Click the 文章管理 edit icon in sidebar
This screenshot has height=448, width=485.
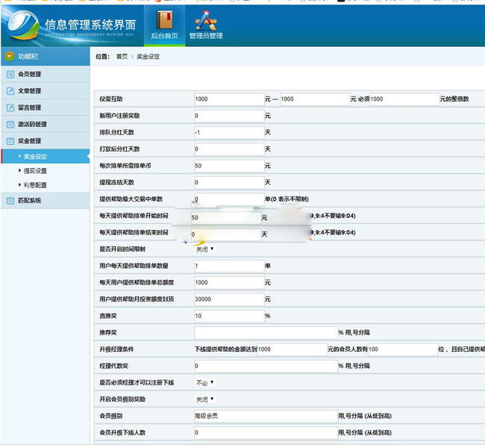(x=10, y=91)
